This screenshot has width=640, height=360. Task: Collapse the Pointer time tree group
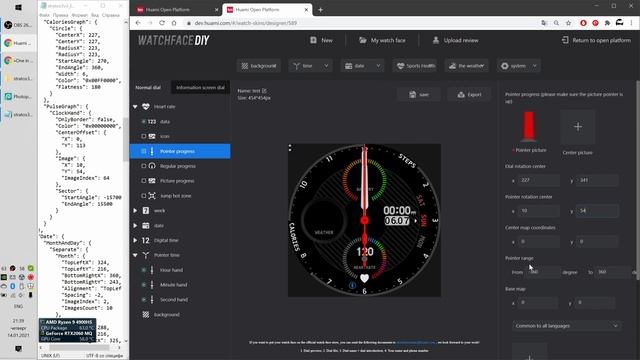coord(135,255)
